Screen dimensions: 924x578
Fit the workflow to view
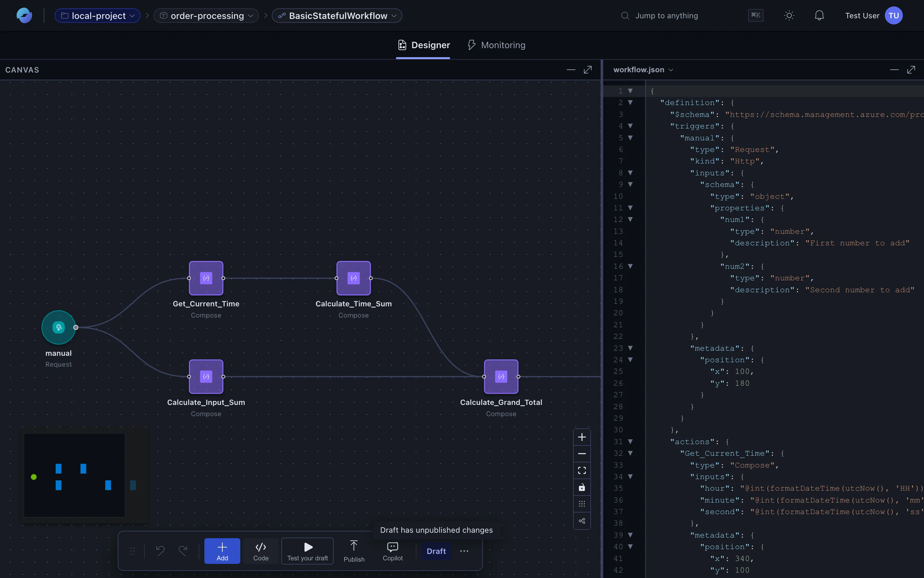coord(582,470)
